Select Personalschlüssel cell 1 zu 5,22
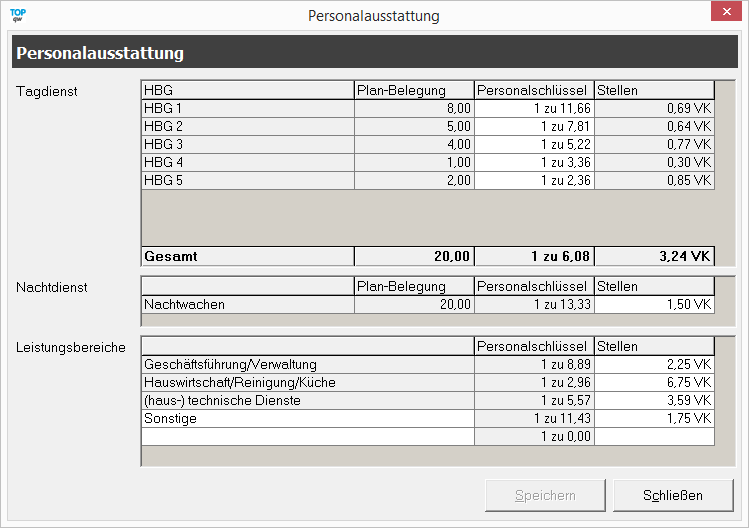This screenshot has width=749, height=528. [533, 144]
